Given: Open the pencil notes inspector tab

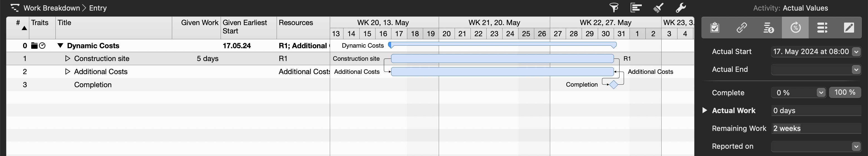Looking at the screenshot, I should (849, 28).
